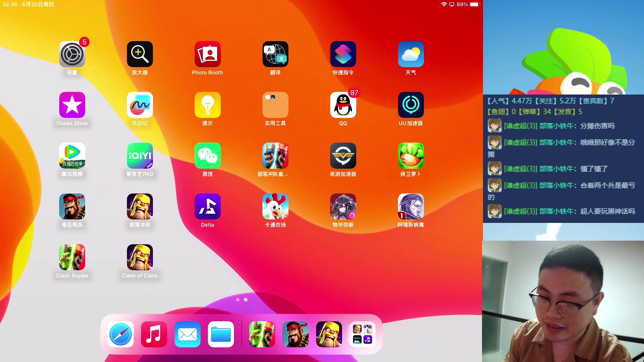
Task: Open Music app in the dock
Action: click(x=154, y=334)
